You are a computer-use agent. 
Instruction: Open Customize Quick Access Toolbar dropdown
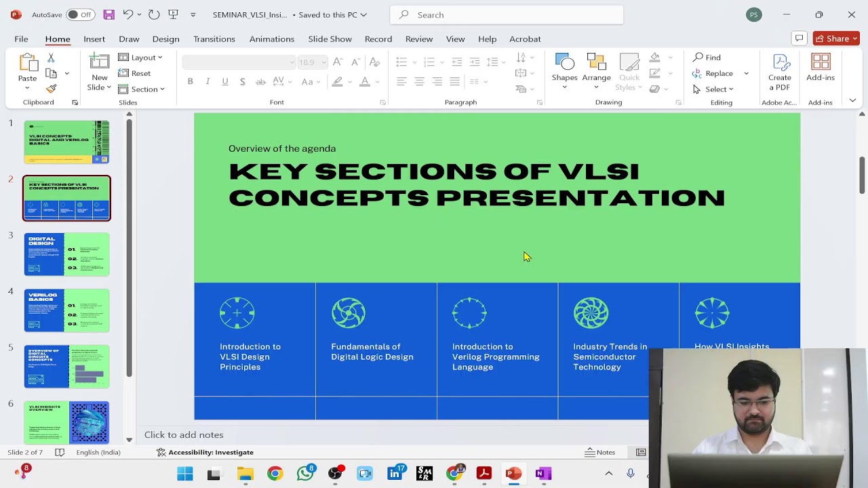(x=193, y=14)
